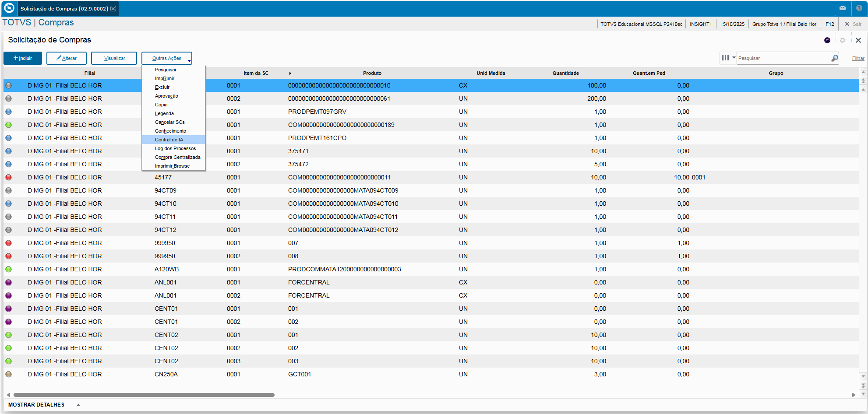Click the dark round icon beside the gear
The width and height of the screenshot is (868, 414).
pos(827,40)
